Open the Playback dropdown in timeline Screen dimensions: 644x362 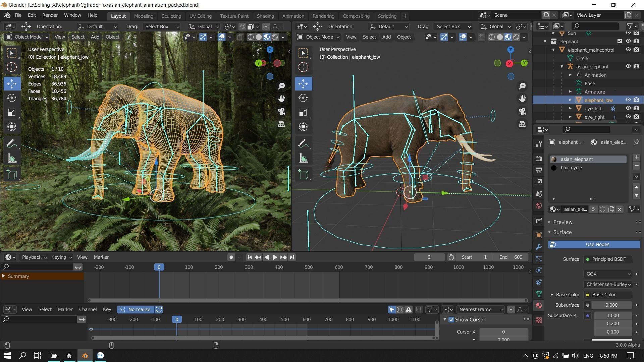[x=34, y=257]
